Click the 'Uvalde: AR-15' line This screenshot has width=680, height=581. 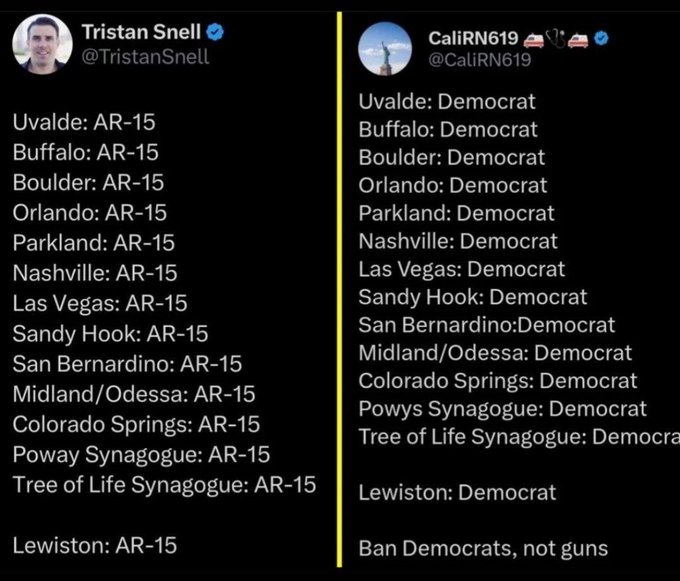tap(84, 122)
